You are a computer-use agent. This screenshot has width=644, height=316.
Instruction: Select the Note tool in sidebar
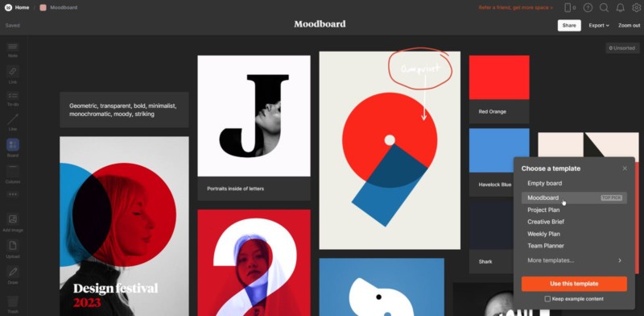[13, 49]
